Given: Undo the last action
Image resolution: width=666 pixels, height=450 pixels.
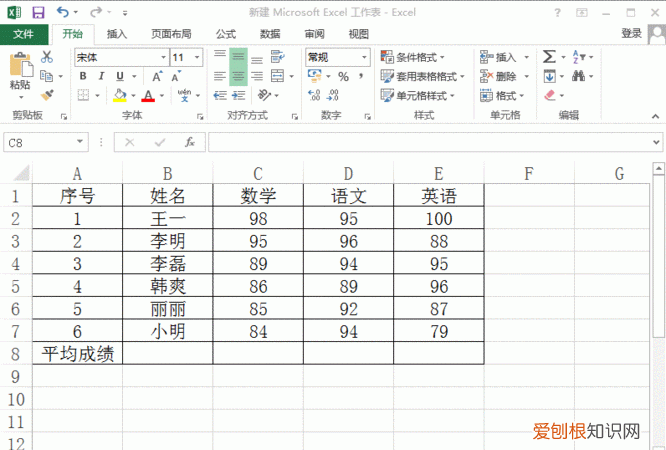Looking at the screenshot, I should (x=63, y=12).
